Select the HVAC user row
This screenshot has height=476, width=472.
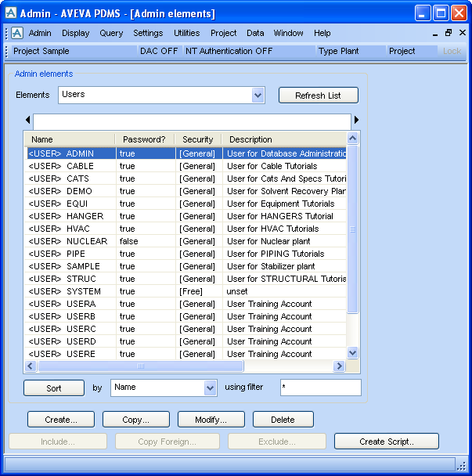186,229
